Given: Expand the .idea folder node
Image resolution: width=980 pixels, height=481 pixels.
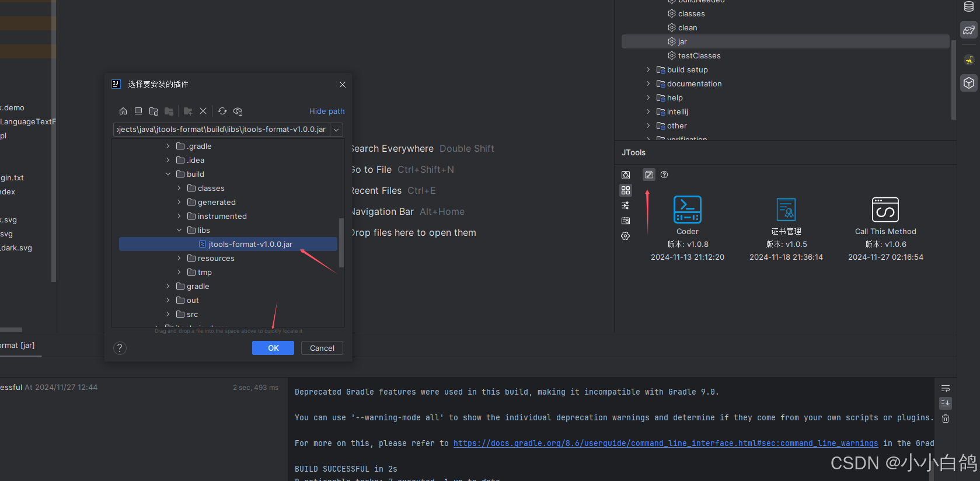Looking at the screenshot, I should tap(168, 160).
